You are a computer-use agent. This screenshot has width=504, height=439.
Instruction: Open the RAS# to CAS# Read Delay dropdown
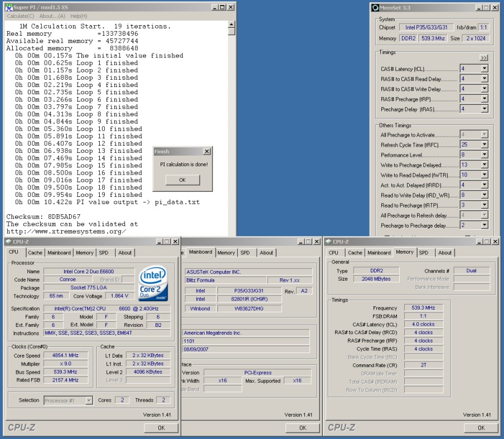[x=484, y=79]
